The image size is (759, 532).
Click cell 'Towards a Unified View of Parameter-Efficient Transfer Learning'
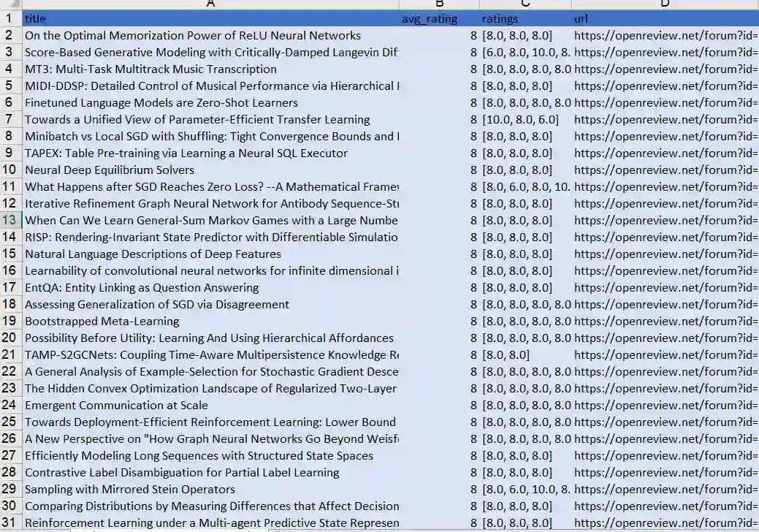coord(210,120)
